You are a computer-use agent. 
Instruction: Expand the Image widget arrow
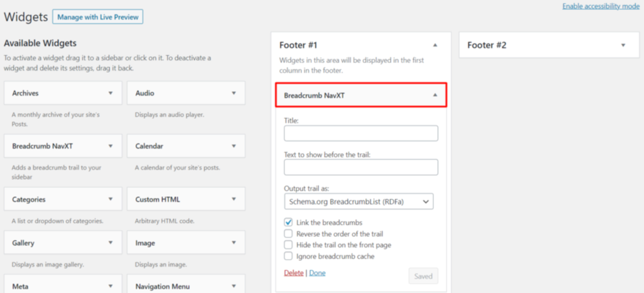[x=234, y=243]
